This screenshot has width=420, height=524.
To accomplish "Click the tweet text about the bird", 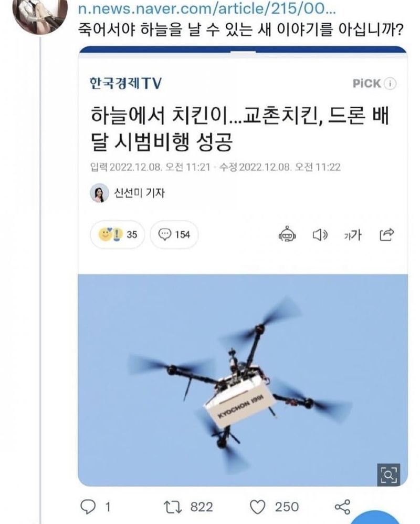I will 241,30.
